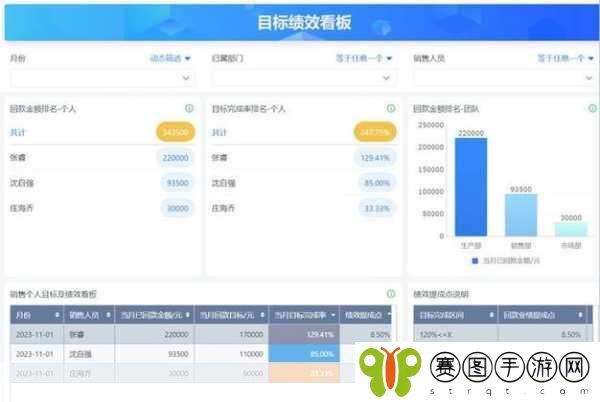
Task: Click the 30000 amount badge in ranking list
Action: pos(178,208)
